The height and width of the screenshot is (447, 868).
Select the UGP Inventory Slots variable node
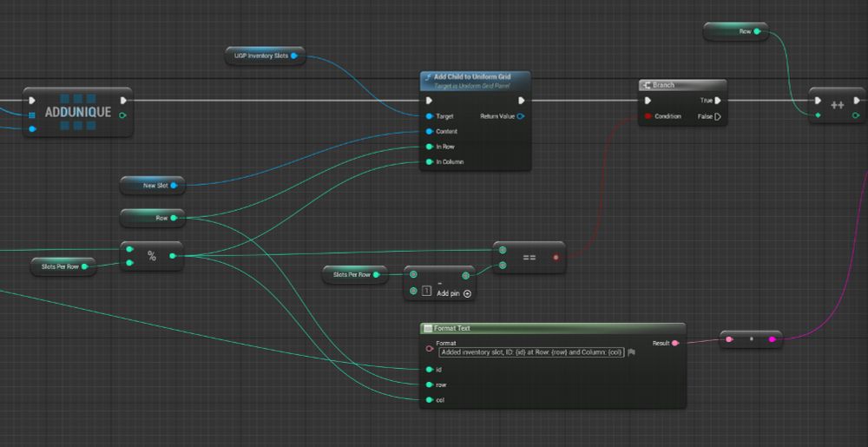265,56
